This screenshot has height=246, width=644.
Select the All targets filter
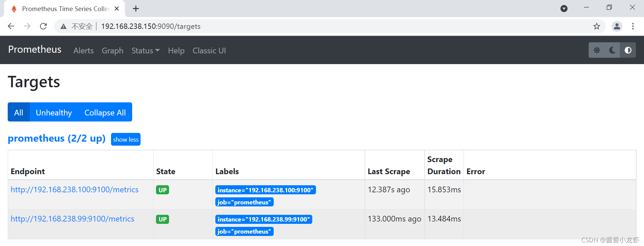point(19,112)
